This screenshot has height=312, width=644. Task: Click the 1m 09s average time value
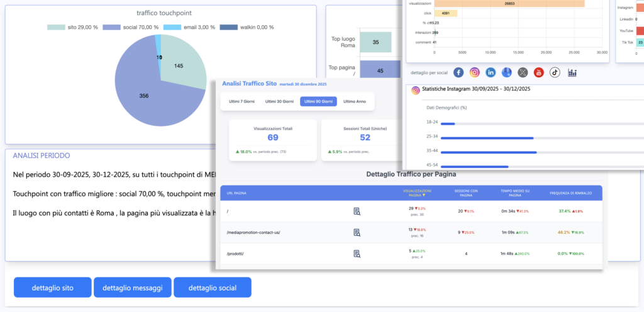point(508,232)
